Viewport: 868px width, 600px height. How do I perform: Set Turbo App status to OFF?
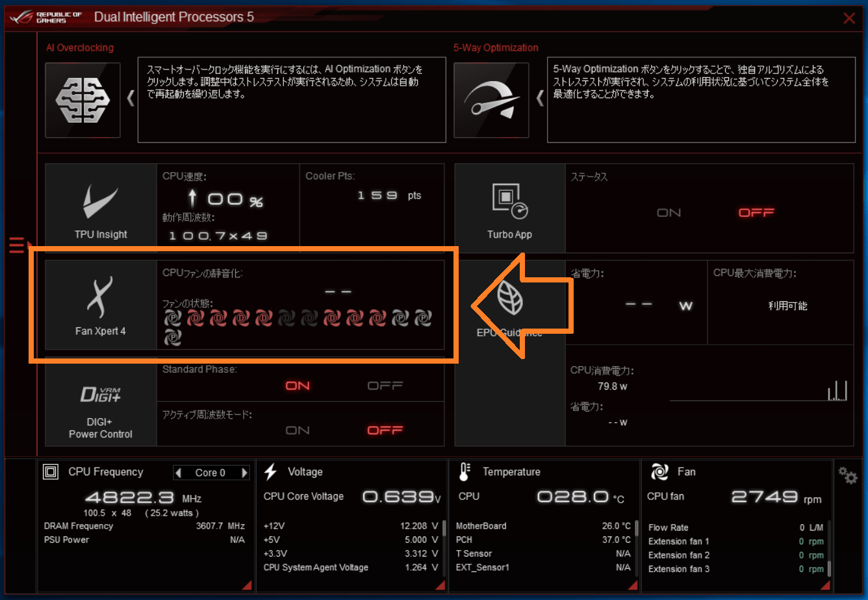click(x=756, y=212)
